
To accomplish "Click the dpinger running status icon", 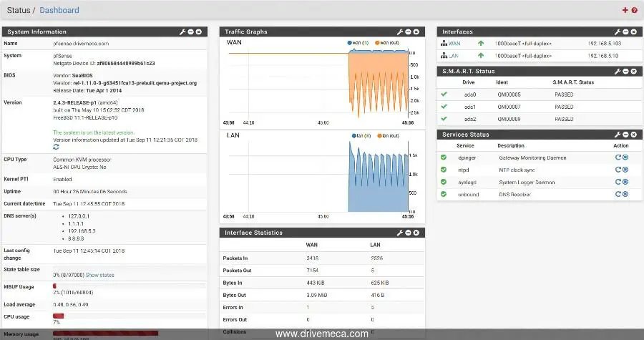I will pyautogui.click(x=444, y=157).
